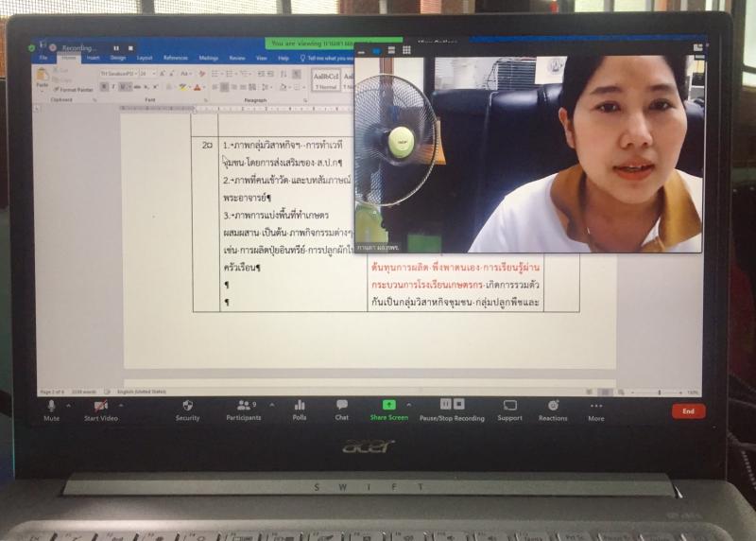Stop recording from top Recording indicator
This screenshot has width=756, height=541.
pos(130,48)
